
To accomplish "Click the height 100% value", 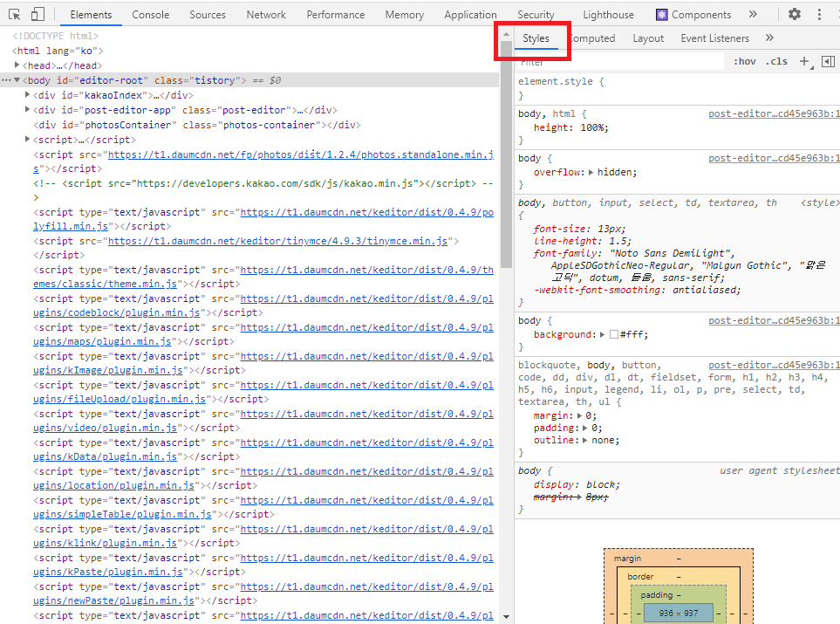I will coord(593,127).
